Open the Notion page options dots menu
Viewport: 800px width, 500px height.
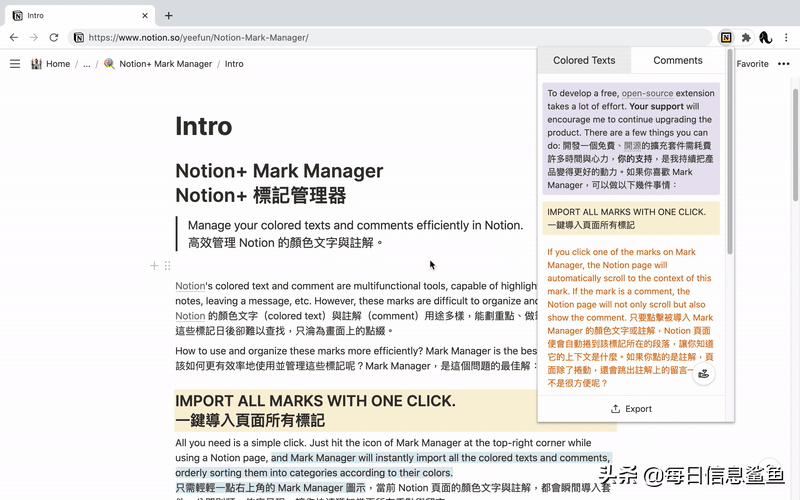(784, 64)
